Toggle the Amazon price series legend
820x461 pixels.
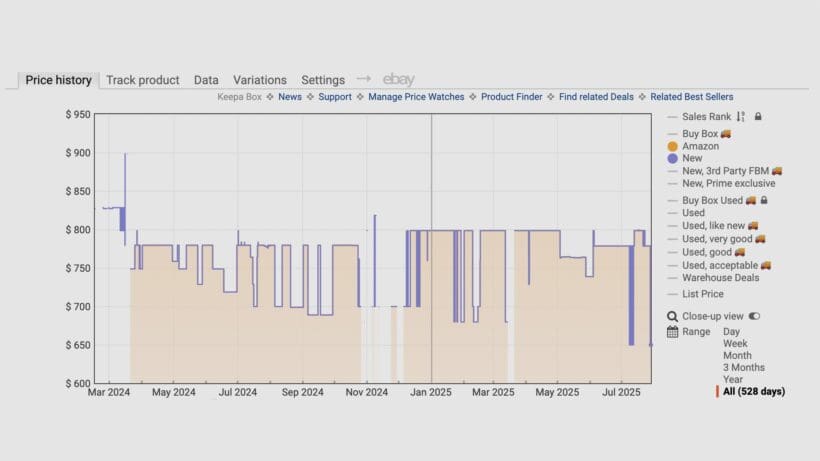(x=700, y=146)
